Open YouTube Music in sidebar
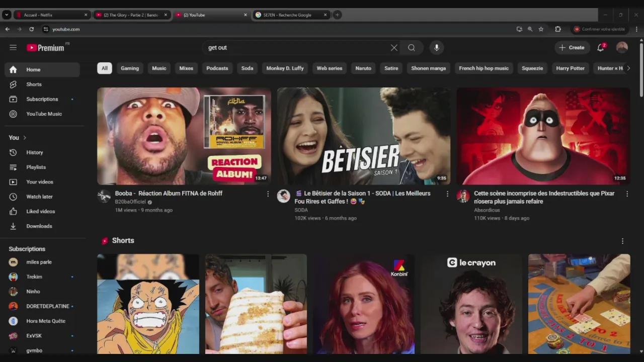 (x=42, y=114)
